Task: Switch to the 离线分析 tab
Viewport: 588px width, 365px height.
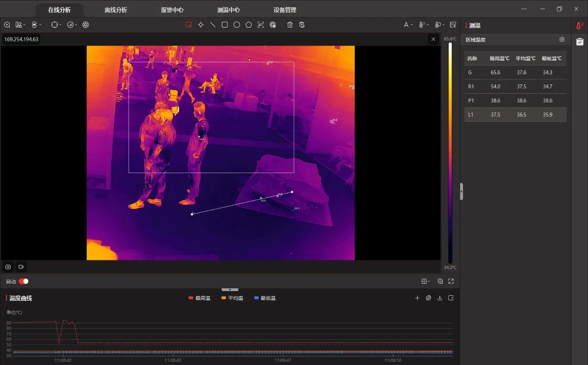Action: point(116,10)
